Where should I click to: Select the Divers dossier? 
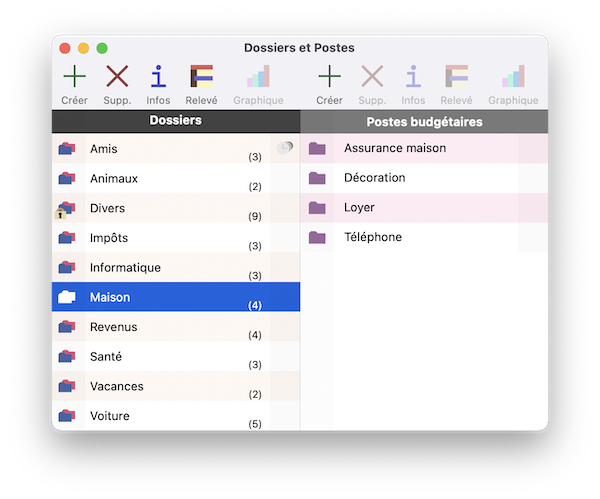pyautogui.click(x=176, y=208)
